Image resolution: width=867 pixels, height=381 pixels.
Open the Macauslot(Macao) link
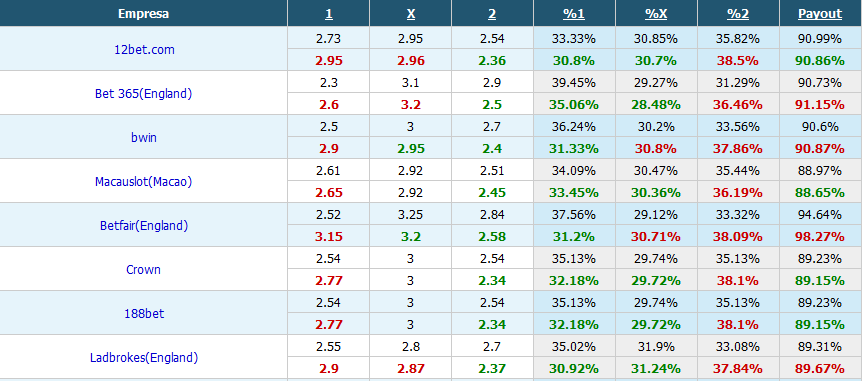click(143, 181)
